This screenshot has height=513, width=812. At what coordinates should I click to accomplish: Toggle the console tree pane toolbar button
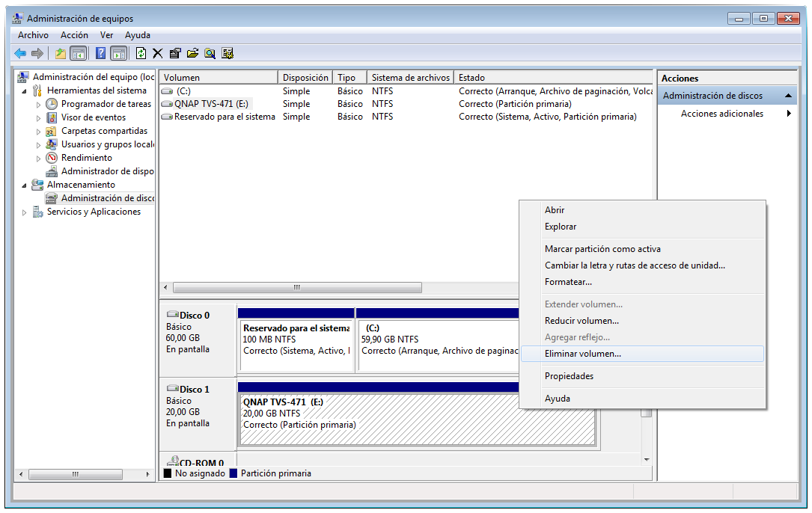(x=78, y=53)
